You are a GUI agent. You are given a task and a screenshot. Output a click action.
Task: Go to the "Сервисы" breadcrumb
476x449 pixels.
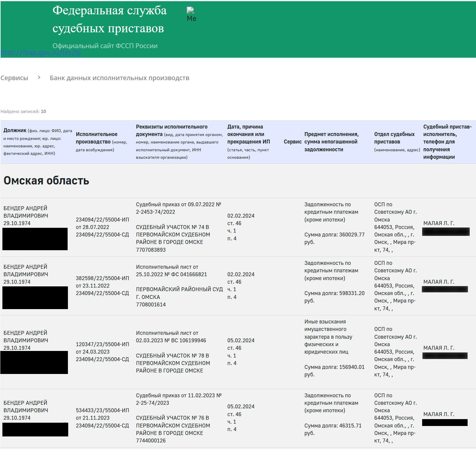click(x=14, y=78)
